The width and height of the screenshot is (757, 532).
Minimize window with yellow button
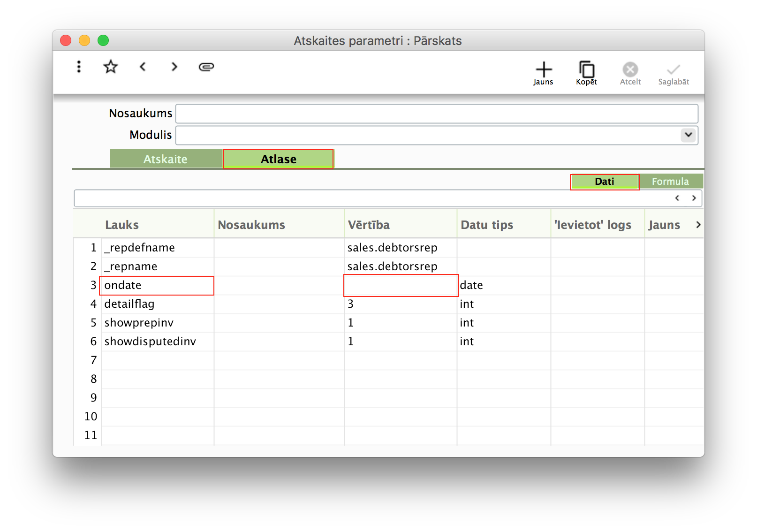[84, 40]
